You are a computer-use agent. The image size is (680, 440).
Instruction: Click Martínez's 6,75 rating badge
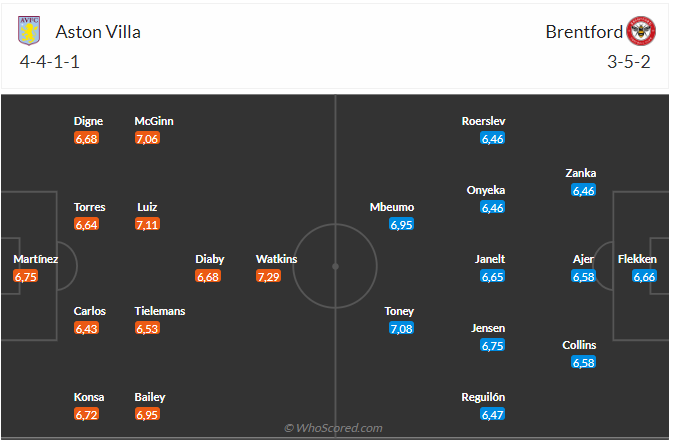pyautogui.click(x=26, y=276)
